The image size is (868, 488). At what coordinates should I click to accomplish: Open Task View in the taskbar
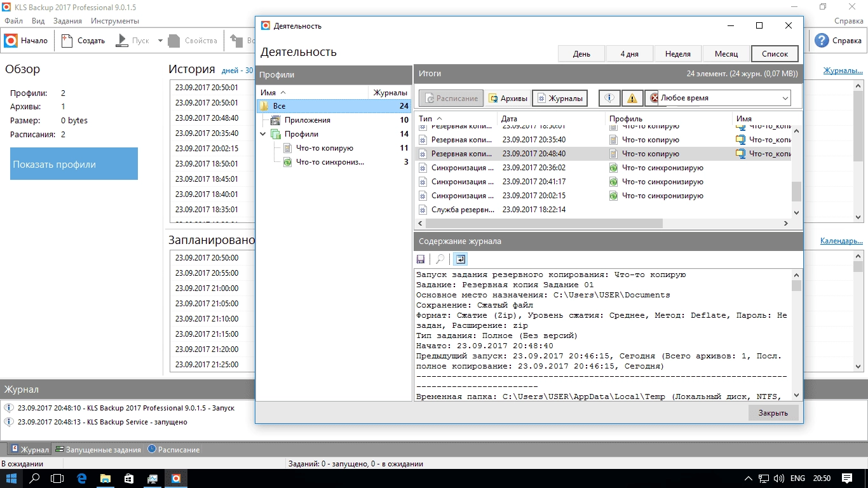pos(57,478)
